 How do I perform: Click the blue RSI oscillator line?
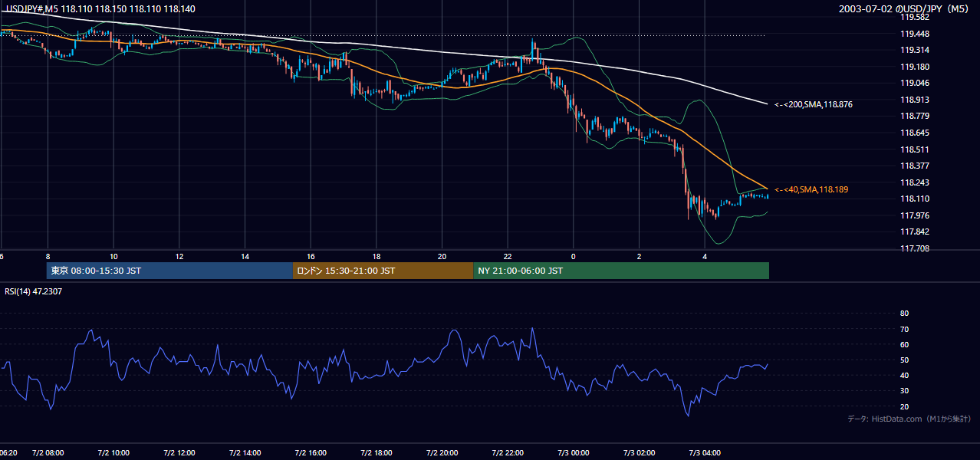(x=383, y=373)
